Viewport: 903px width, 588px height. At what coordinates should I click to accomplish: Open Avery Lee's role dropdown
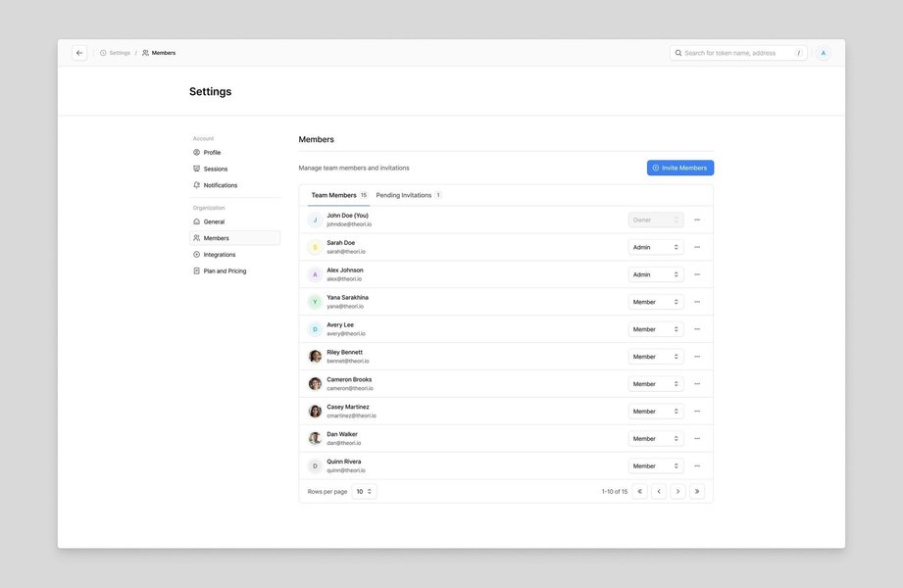655,329
